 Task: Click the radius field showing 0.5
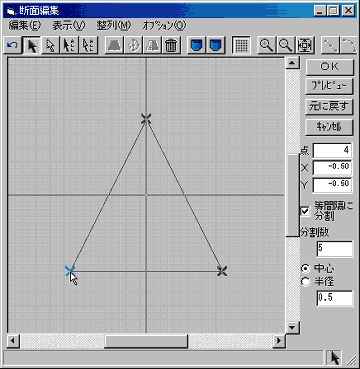click(334, 298)
